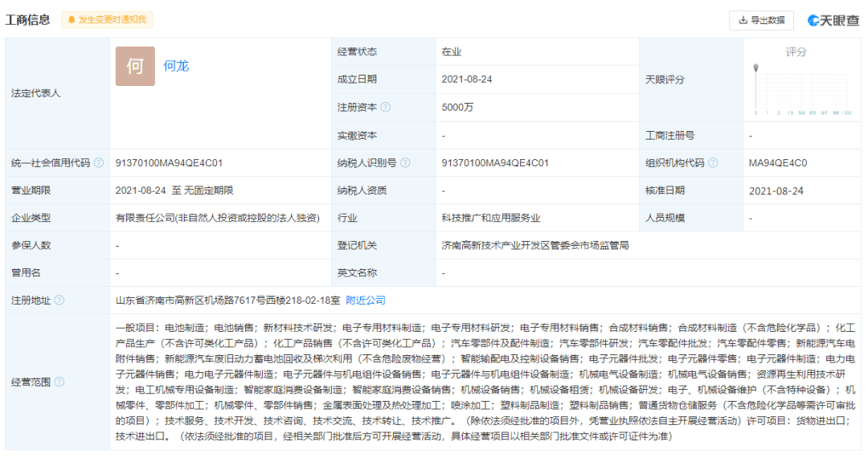The width and height of the screenshot is (868, 458).
Task: Click approval date value beside 核准日期
Action: pyautogui.click(x=776, y=191)
